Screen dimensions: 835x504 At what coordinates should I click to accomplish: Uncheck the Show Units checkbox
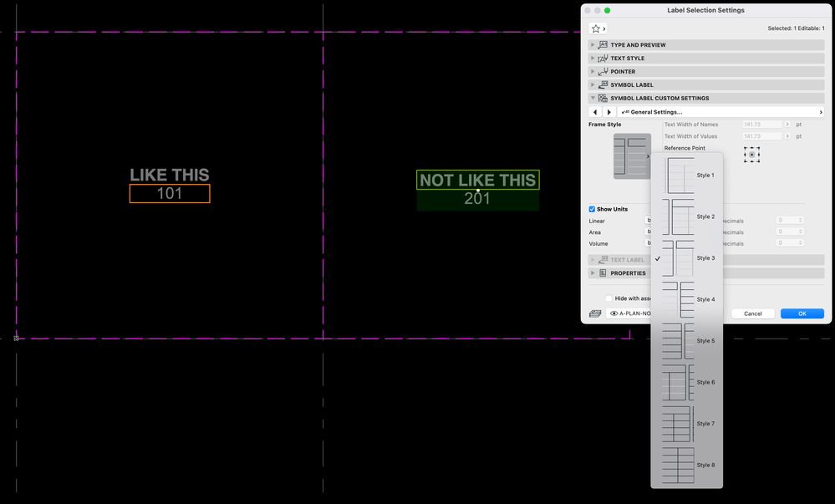[592, 209]
